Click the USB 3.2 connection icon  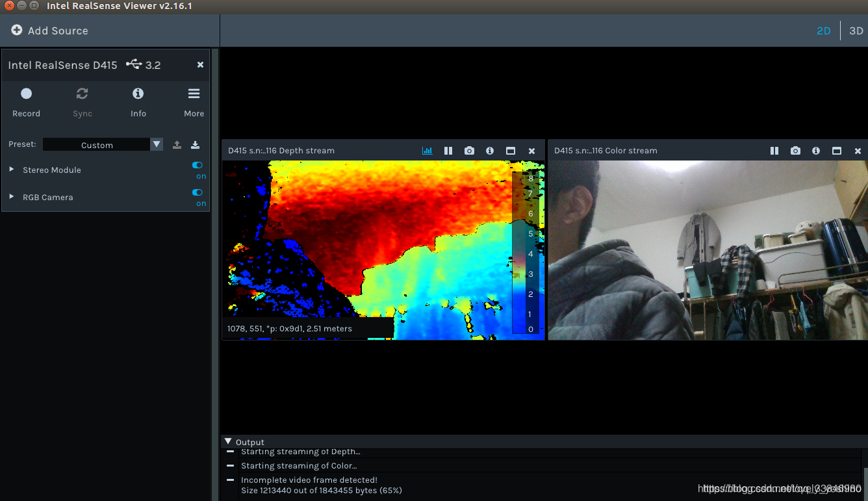tap(134, 64)
